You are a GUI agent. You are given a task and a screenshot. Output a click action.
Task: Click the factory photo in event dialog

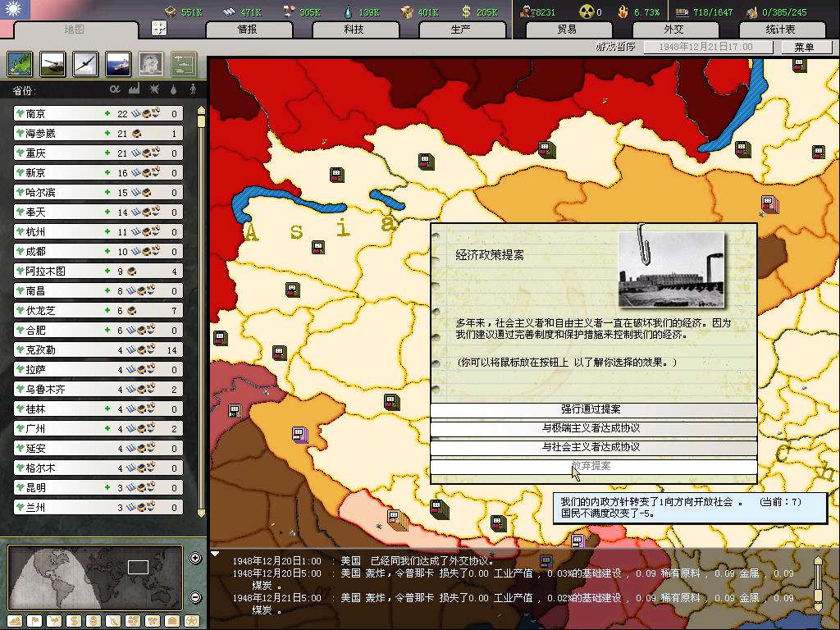671,270
